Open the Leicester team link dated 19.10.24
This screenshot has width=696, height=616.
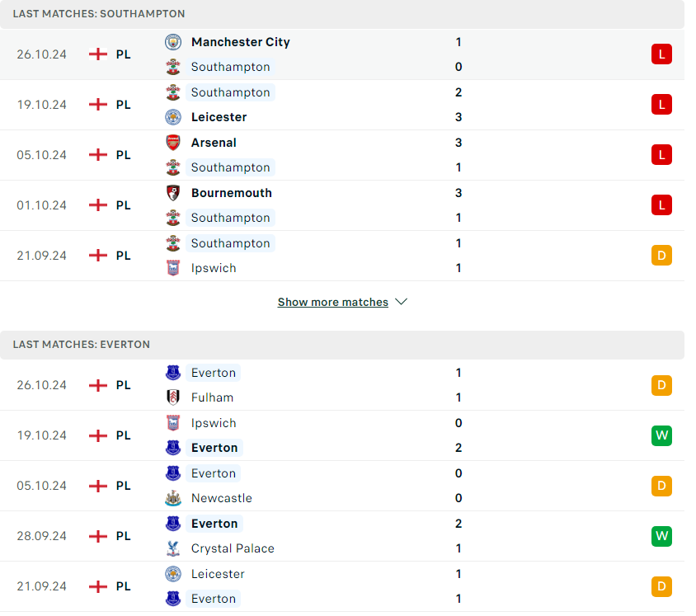219,117
